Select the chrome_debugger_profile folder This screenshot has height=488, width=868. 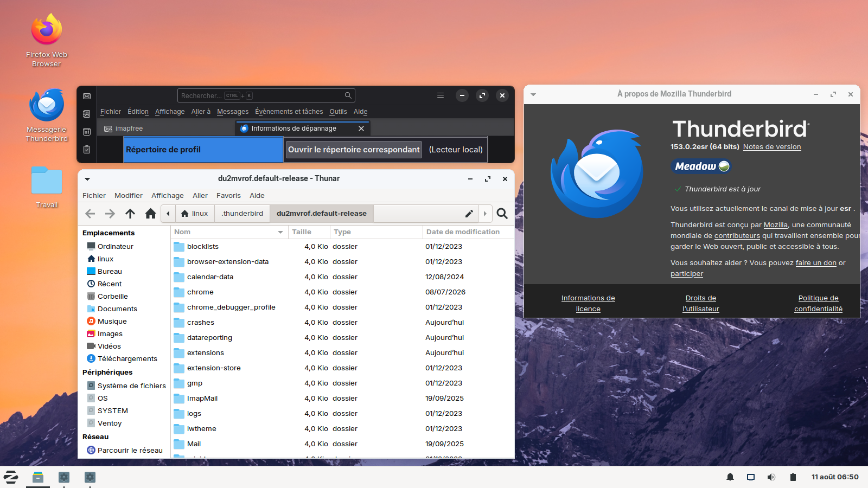342,307
